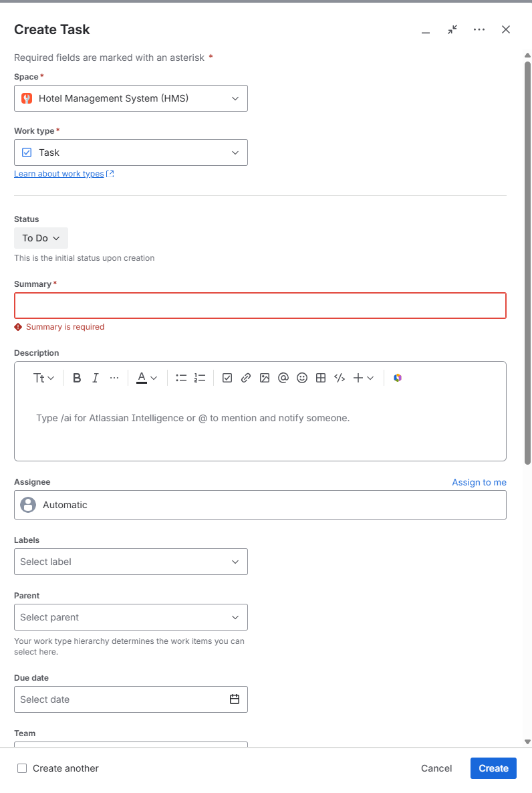This screenshot has width=532, height=793.
Task: Click the Assign to me link
Action: [479, 482]
